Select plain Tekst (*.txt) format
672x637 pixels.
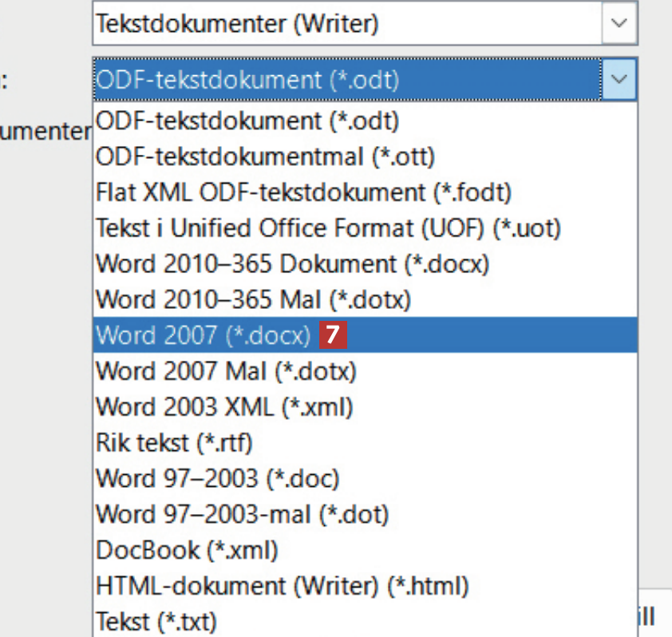[156, 621]
